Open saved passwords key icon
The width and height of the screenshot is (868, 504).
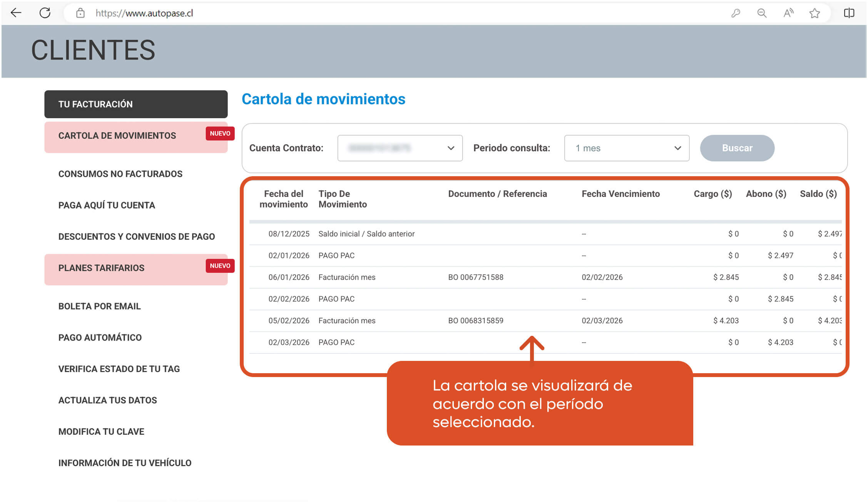click(736, 13)
